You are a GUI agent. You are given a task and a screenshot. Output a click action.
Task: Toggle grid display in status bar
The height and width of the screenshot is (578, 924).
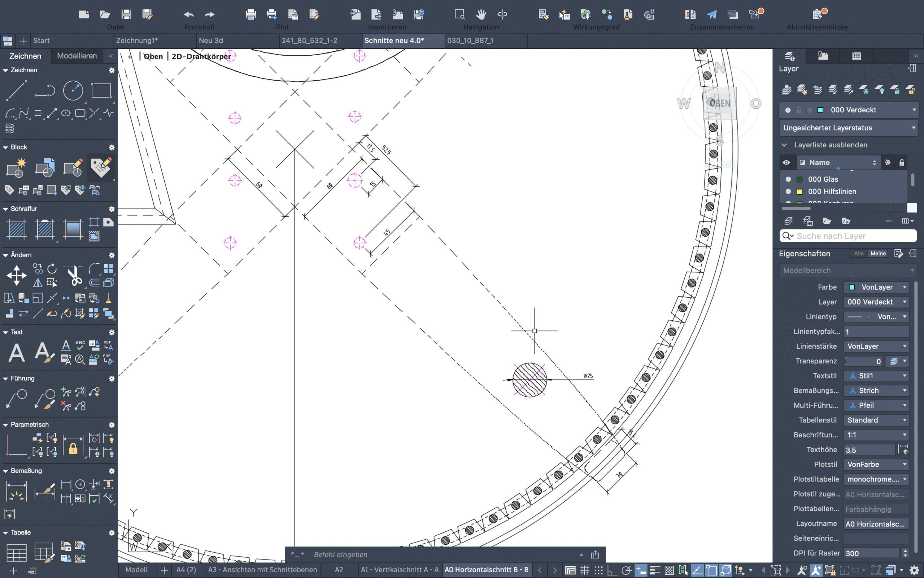pyautogui.click(x=584, y=570)
